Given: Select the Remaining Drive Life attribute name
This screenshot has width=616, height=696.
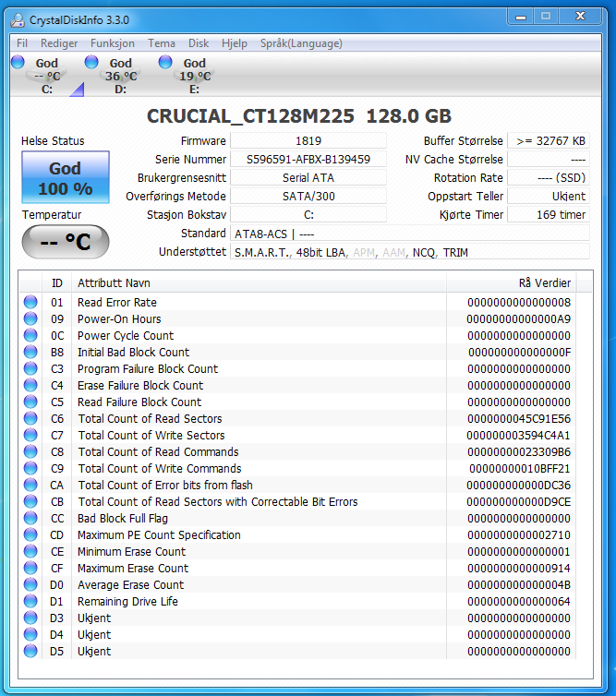Looking at the screenshot, I should tap(127, 602).
